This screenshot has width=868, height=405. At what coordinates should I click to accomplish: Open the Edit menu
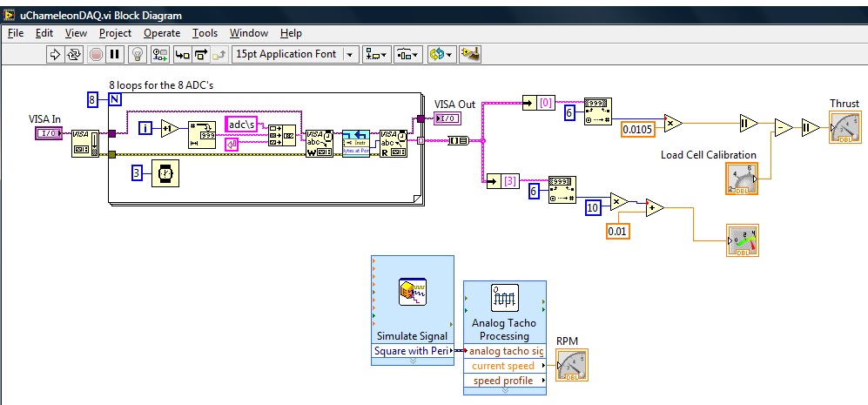point(44,33)
